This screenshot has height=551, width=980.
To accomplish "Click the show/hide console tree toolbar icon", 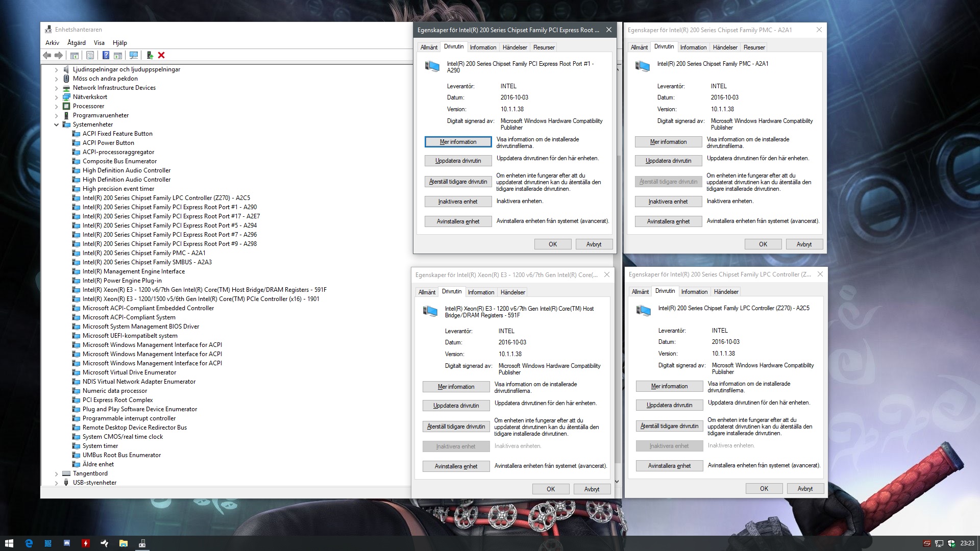I will (x=75, y=55).
